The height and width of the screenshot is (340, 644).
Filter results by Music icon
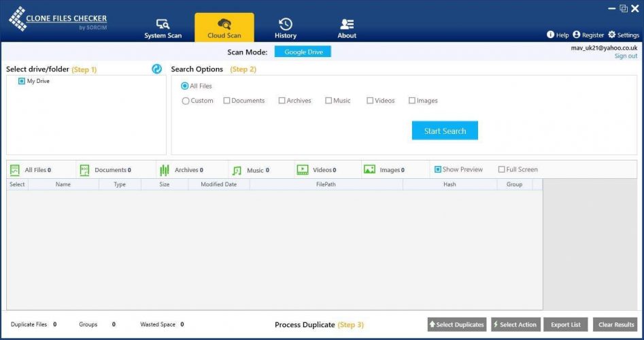click(237, 171)
